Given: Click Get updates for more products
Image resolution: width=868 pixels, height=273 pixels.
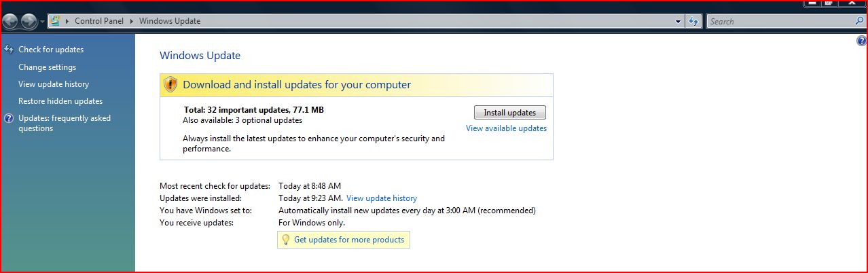Looking at the screenshot, I should coord(349,240).
